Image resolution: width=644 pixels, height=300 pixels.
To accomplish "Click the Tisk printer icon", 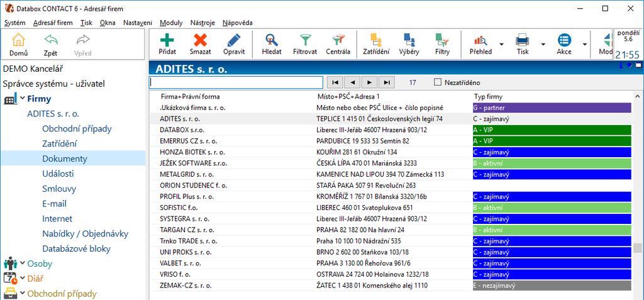I will (x=523, y=40).
